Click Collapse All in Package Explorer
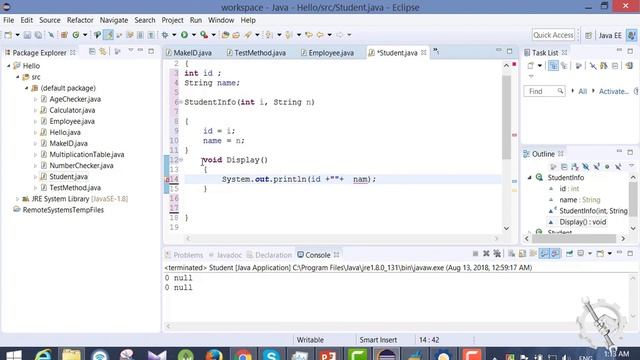The width and height of the screenshot is (640, 360). 92,52
